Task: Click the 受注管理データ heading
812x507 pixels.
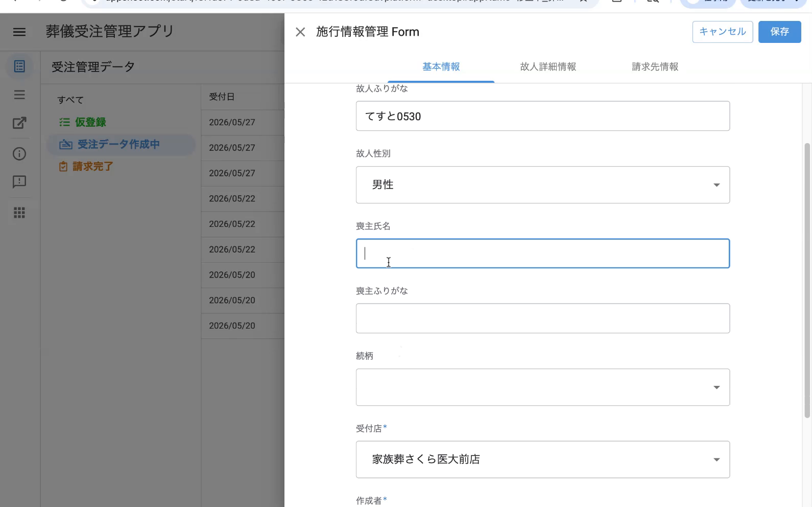Action: [x=93, y=67]
